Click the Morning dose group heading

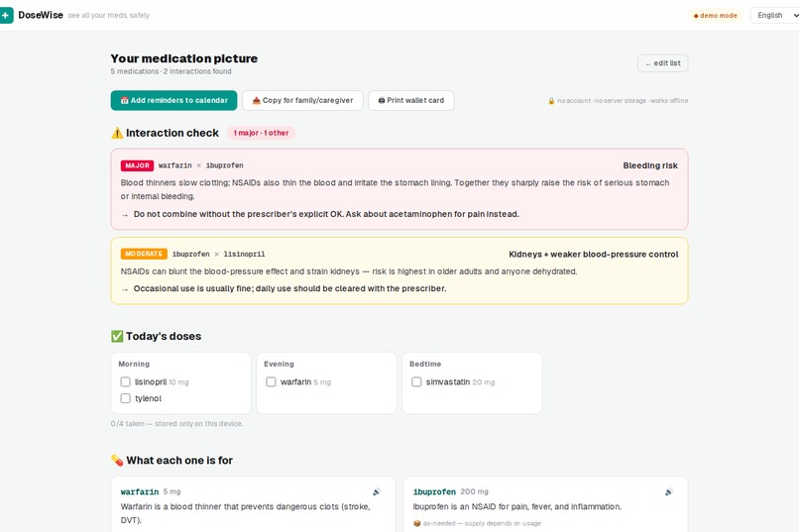[134, 364]
